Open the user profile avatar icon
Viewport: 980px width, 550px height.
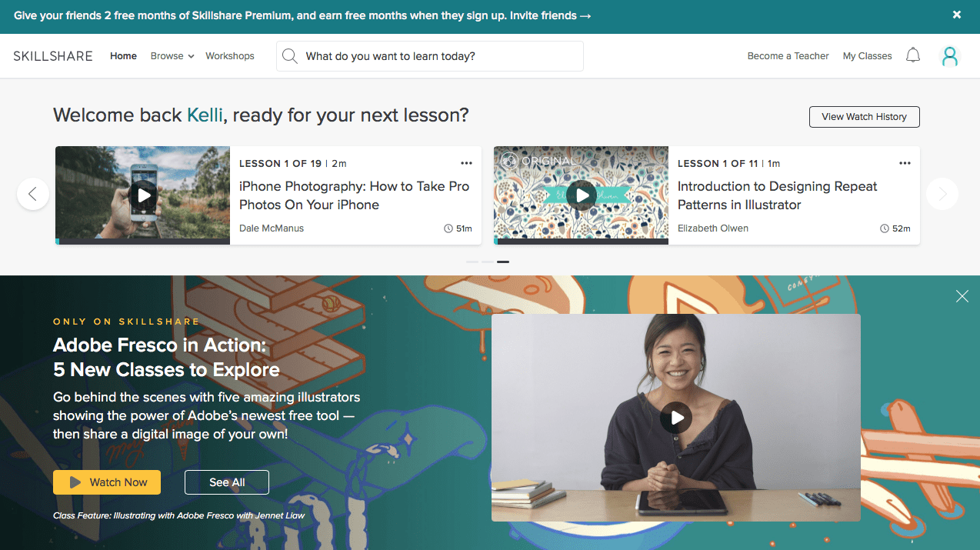pyautogui.click(x=950, y=55)
